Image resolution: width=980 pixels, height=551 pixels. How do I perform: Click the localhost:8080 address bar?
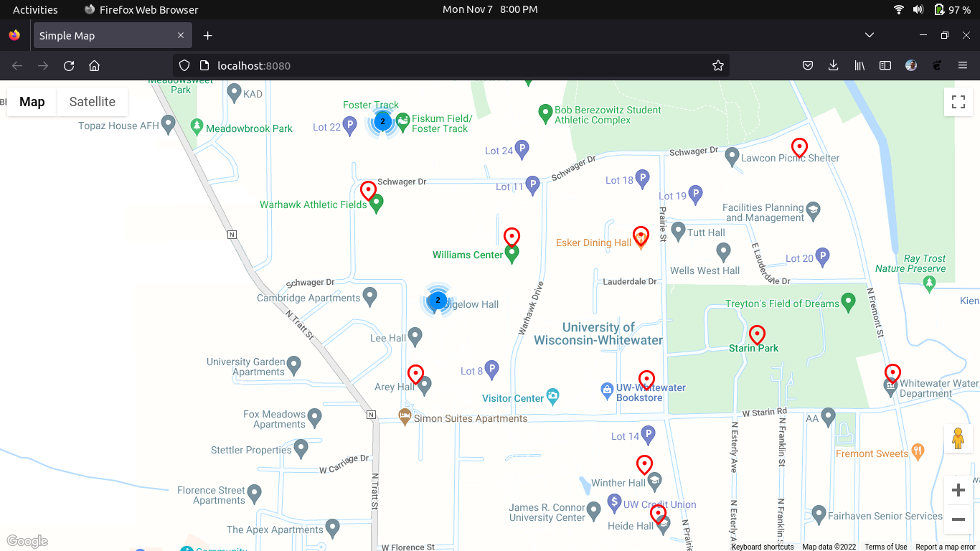point(451,65)
